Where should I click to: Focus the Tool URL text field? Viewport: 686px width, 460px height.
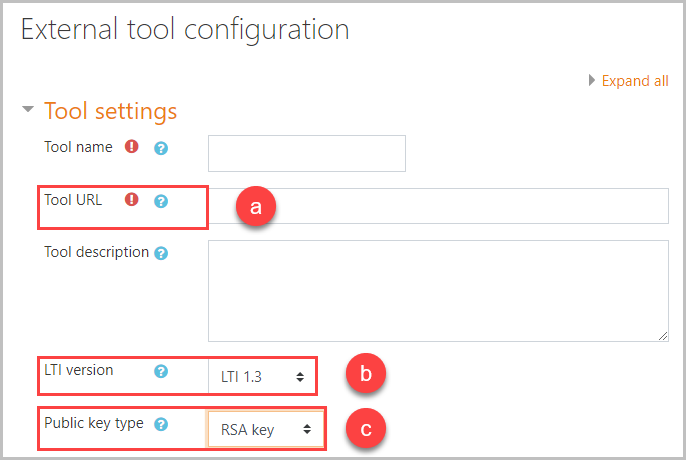(438, 206)
